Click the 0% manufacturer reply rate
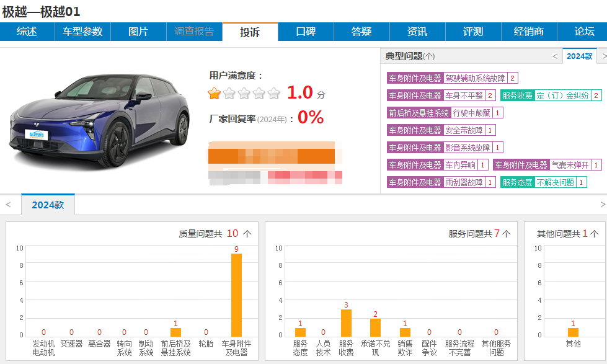Viewport: 607px width, 364px height. click(x=311, y=117)
